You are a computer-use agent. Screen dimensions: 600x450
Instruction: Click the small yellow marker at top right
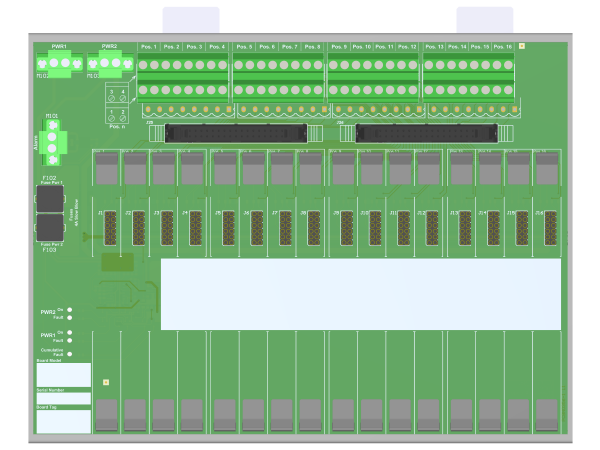[521, 46]
